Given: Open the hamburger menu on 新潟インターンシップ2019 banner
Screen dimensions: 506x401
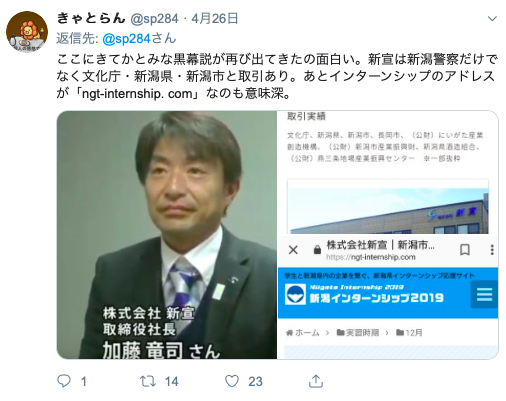Looking at the screenshot, I should [484, 295].
